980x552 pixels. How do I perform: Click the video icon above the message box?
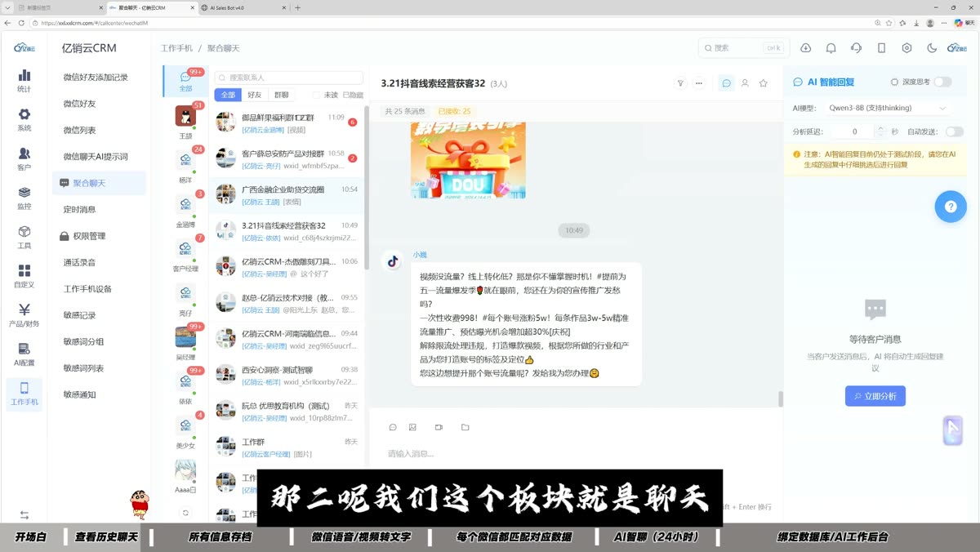point(439,427)
